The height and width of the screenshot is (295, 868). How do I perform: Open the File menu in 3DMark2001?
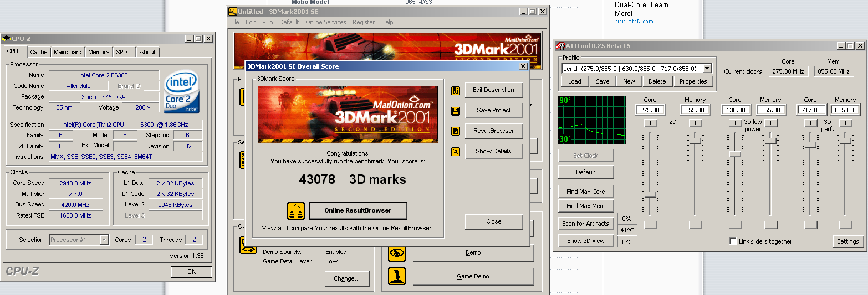(x=234, y=22)
